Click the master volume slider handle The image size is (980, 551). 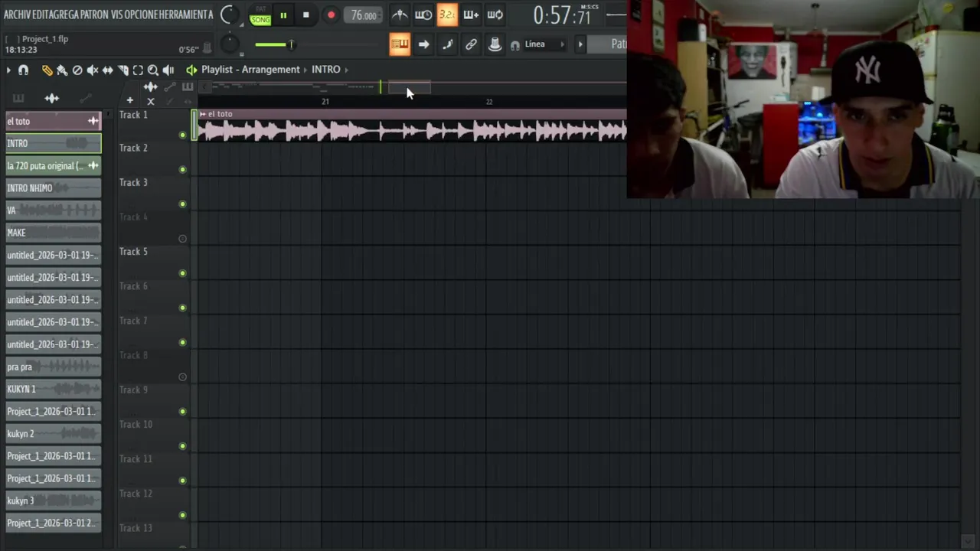click(291, 44)
